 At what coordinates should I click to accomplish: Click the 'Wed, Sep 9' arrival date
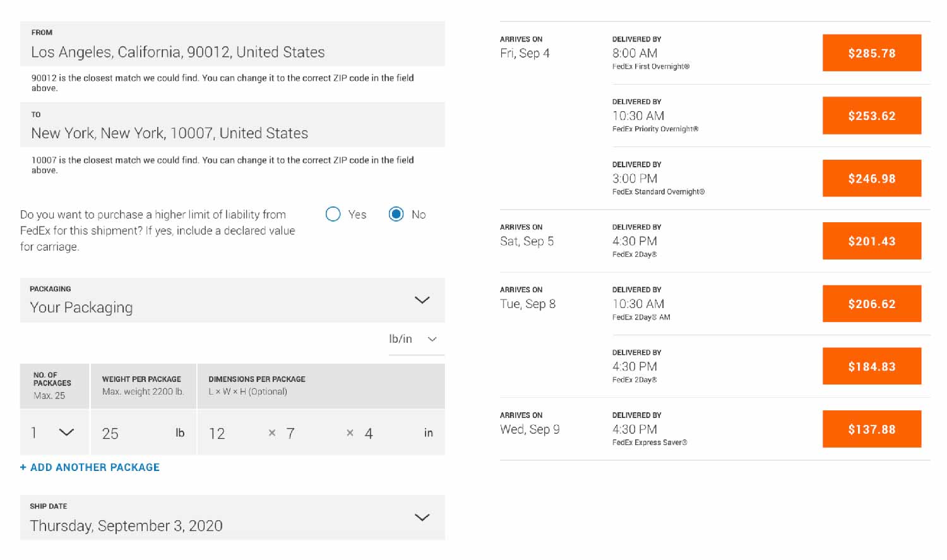click(530, 429)
